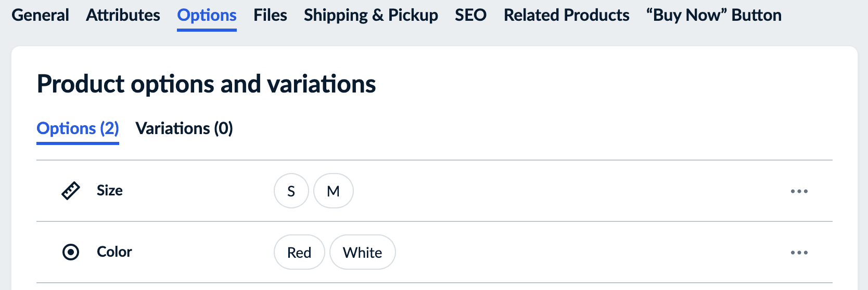Open the Related Products tab

tap(566, 15)
